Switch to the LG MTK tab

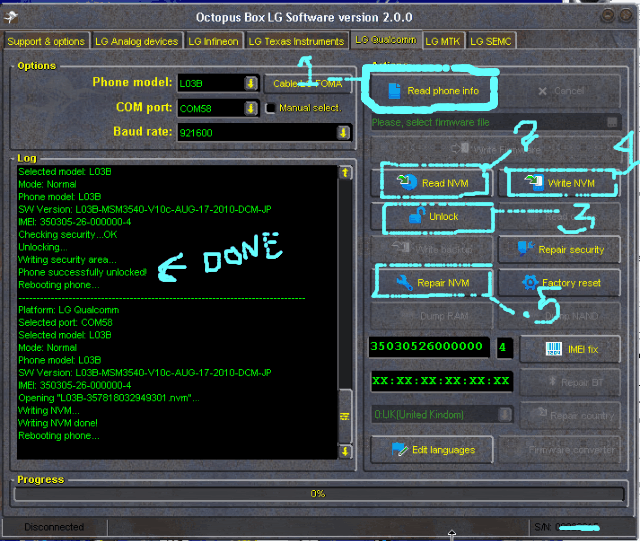(442, 41)
